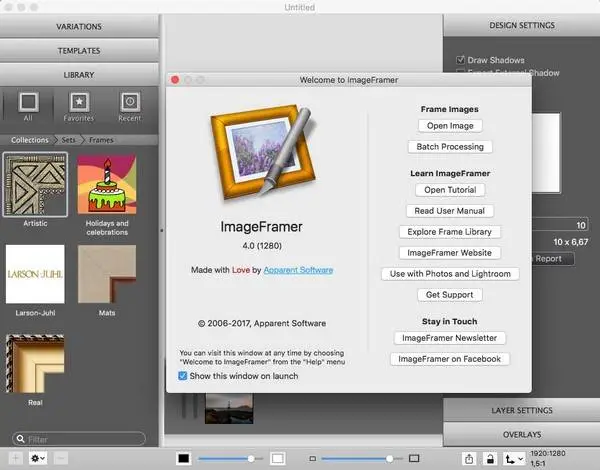Image resolution: width=600 pixels, height=470 pixels.
Task: Close the Welcome to ImageFramer window
Action: coord(175,80)
